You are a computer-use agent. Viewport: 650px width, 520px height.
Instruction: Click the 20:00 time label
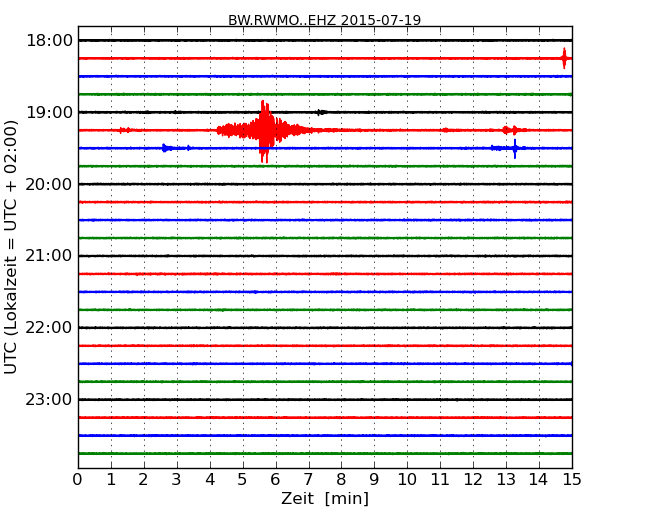pos(49,184)
